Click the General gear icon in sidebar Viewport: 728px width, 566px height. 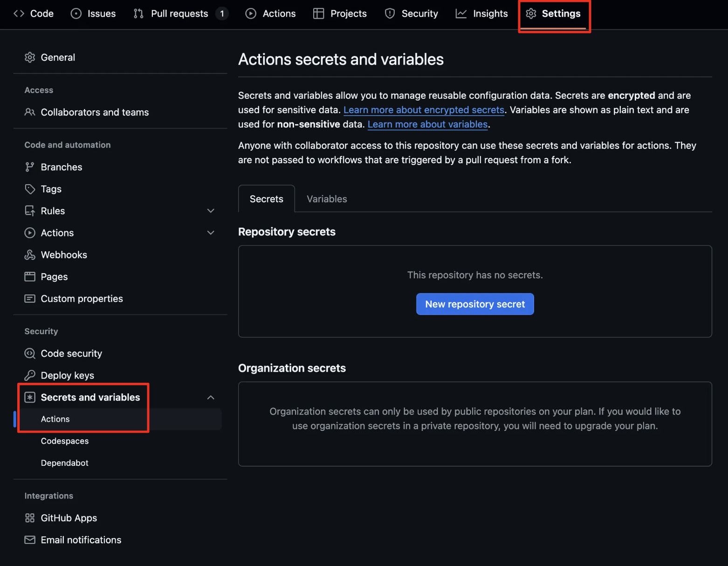tap(30, 57)
